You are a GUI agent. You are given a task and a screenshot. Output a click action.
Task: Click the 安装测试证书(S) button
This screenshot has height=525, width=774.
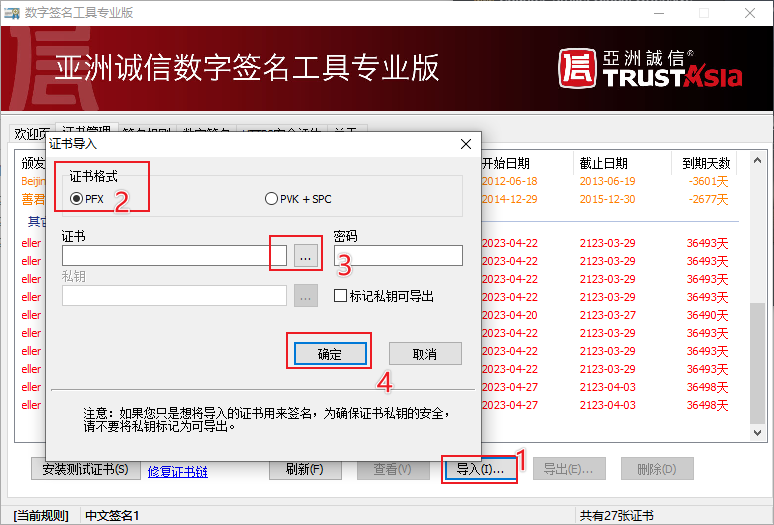tap(85, 469)
